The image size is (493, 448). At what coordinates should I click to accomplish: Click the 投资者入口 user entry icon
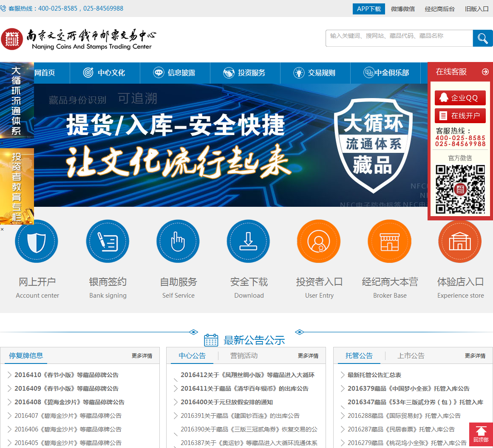(x=319, y=242)
